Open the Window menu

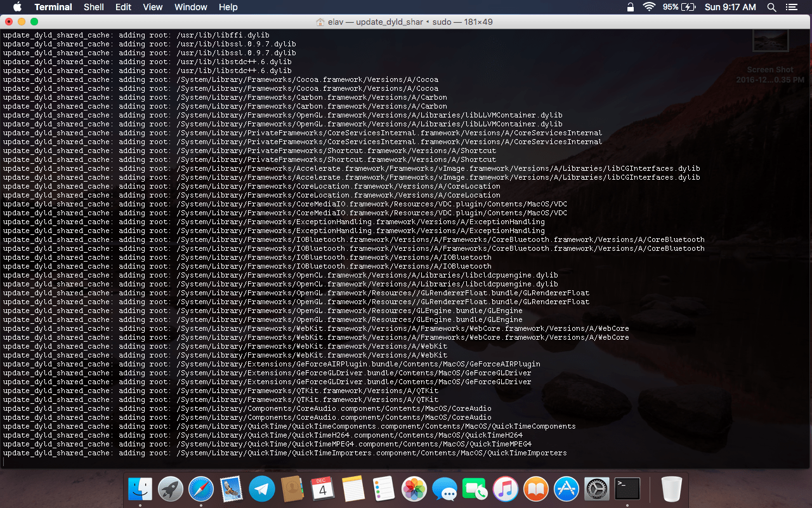point(190,7)
